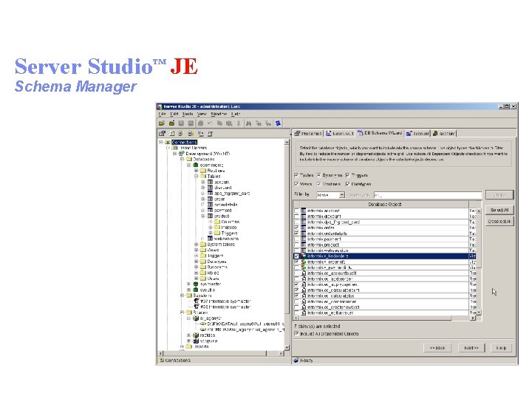Expand the sysmaster database node
This screenshot has height=399, width=532.
[x=189, y=284]
